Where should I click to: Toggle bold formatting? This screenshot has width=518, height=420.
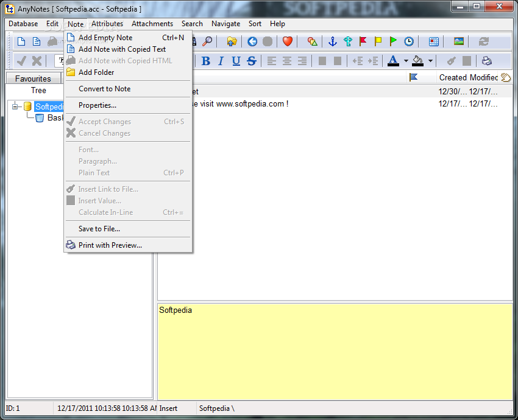[x=206, y=61]
